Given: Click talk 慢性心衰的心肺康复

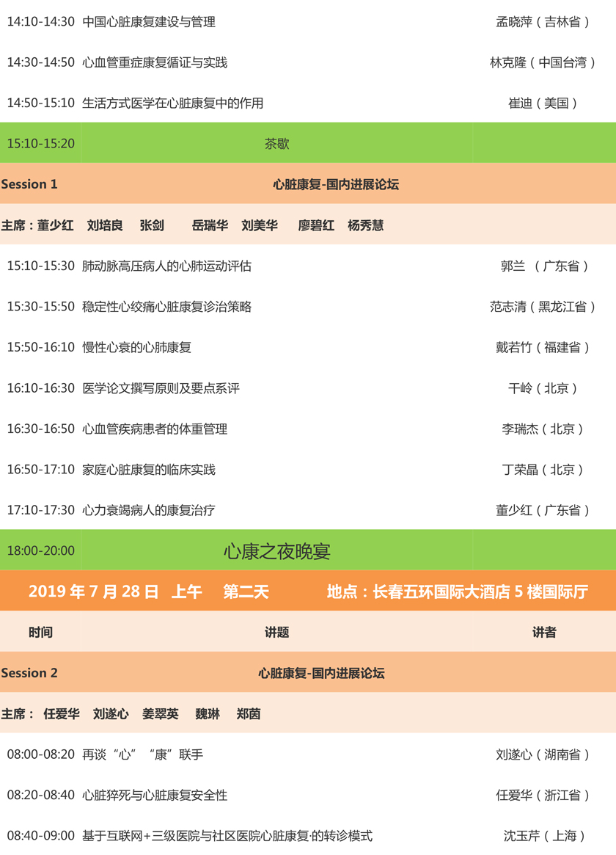Looking at the screenshot, I should (136, 347).
